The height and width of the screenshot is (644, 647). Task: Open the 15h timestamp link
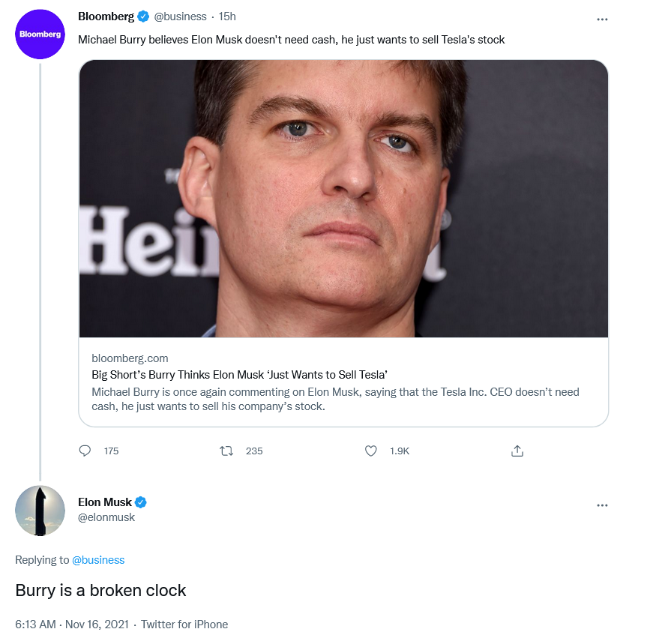click(x=227, y=16)
